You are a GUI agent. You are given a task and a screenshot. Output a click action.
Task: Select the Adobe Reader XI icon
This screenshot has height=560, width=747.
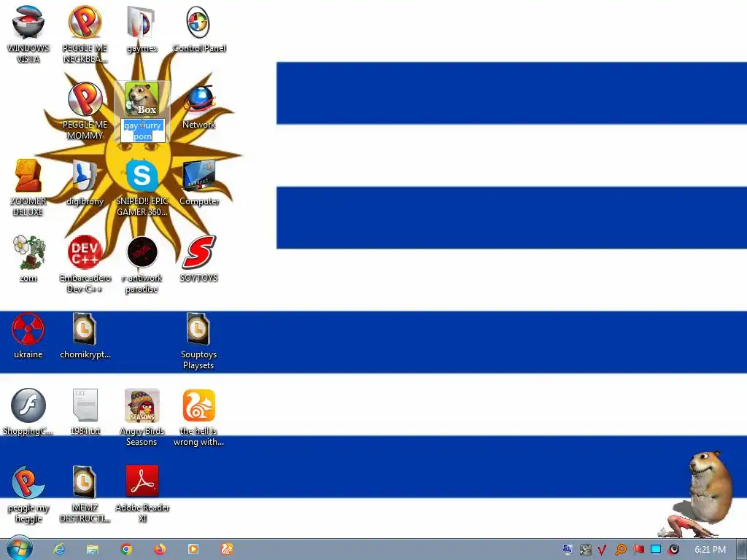[142, 494]
